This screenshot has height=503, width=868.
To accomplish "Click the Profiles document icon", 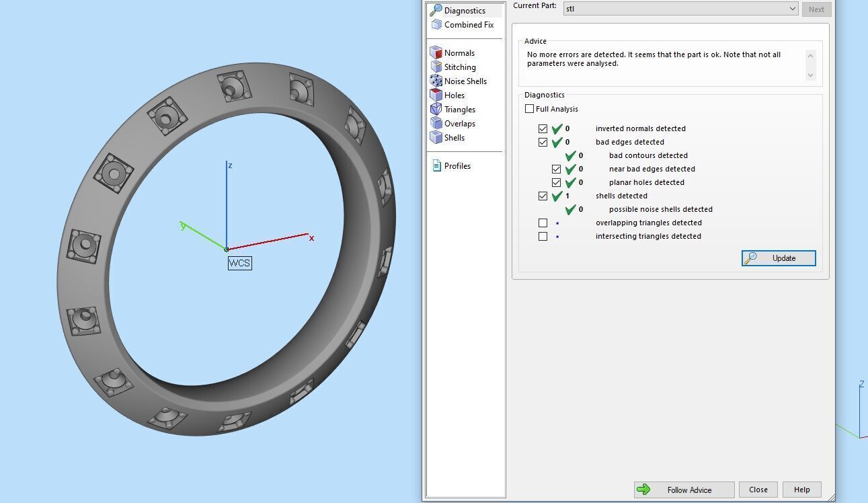I will pos(436,166).
